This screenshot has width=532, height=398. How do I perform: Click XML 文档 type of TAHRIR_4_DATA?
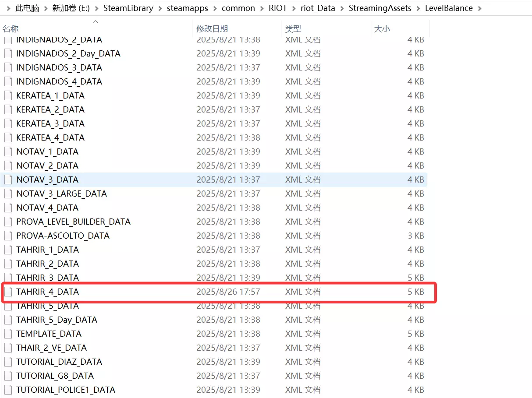[x=303, y=292]
